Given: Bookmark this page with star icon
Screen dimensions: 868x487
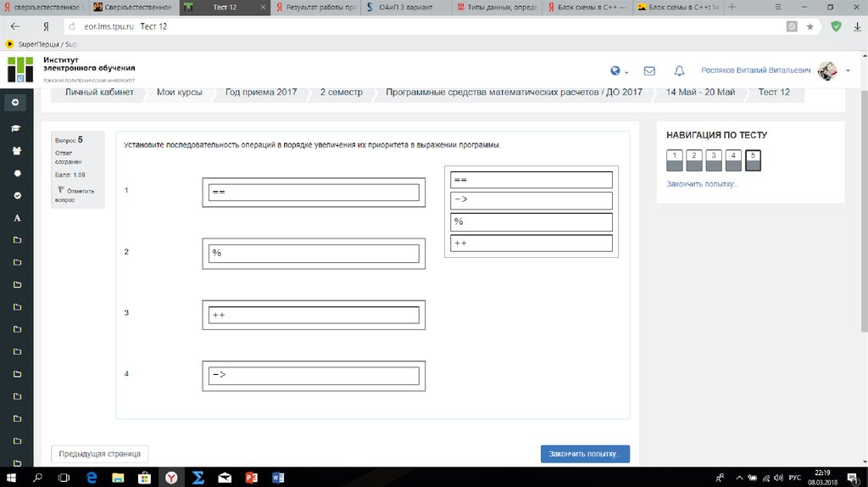Looking at the screenshot, I should (x=810, y=26).
